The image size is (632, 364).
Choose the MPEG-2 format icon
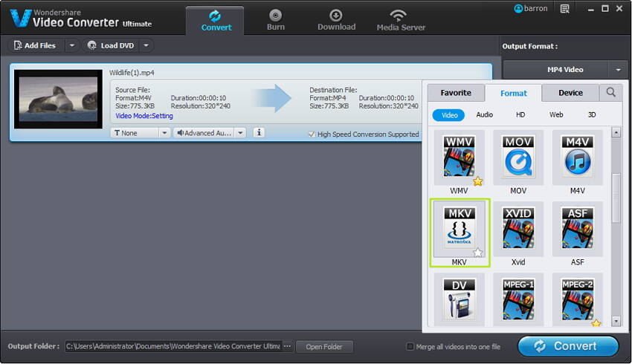click(578, 299)
